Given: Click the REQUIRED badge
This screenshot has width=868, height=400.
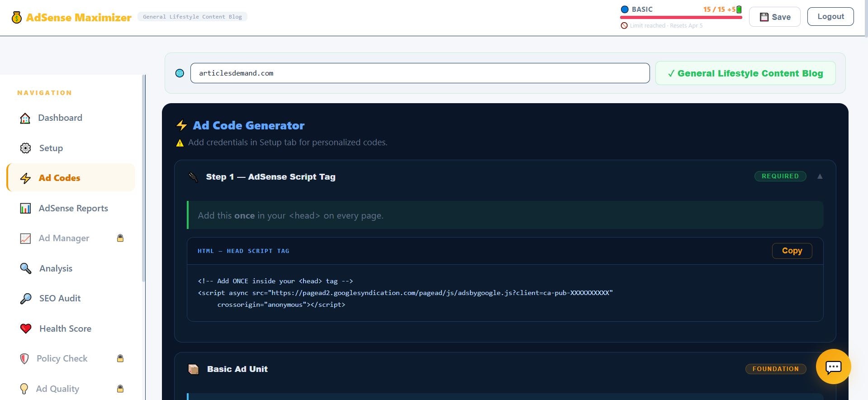Looking at the screenshot, I should tap(780, 176).
